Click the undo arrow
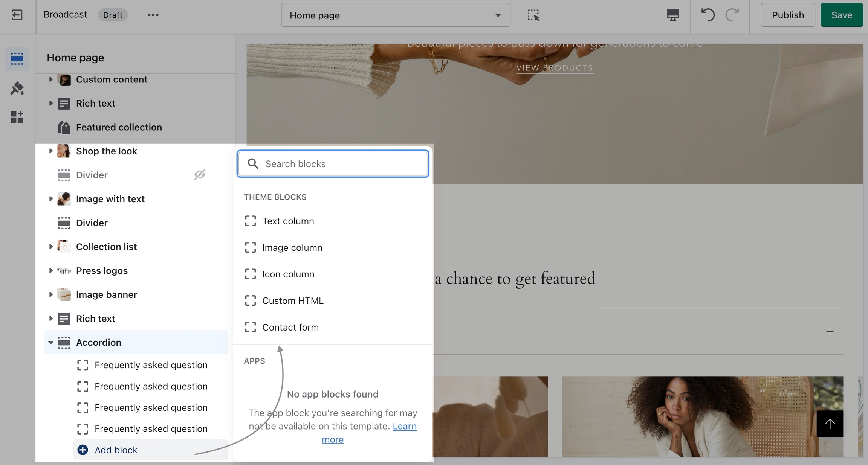 708,15
